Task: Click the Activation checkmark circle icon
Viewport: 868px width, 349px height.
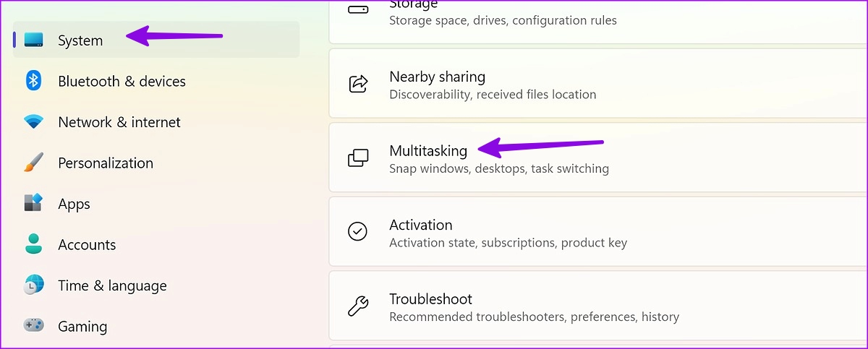Action: [358, 231]
